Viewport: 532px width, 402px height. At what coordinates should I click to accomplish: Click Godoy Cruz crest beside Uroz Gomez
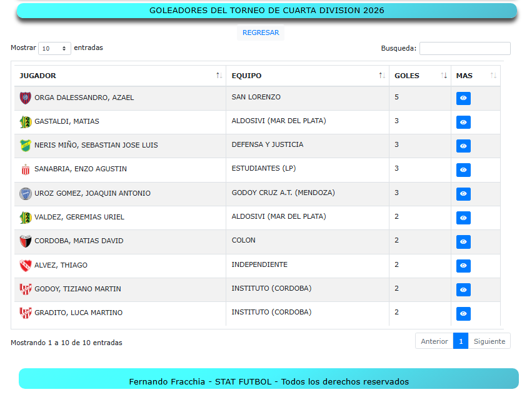tap(26, 193)
